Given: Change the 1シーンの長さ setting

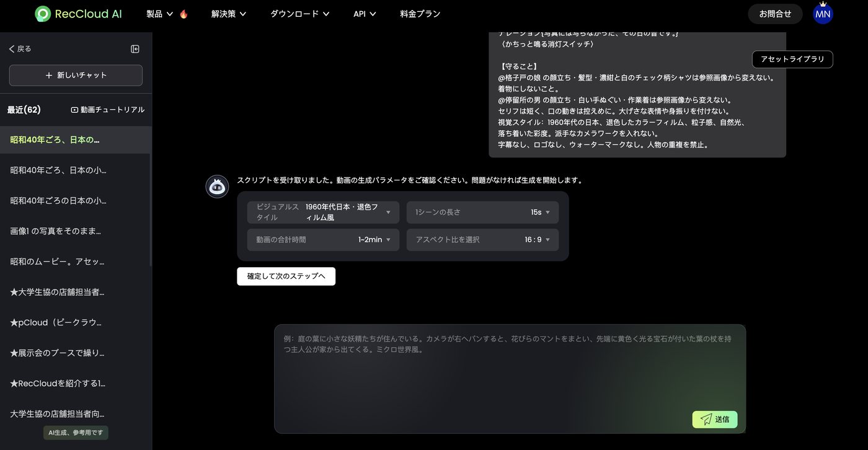Looking at the screenshot, I should (x=482, y=212).
